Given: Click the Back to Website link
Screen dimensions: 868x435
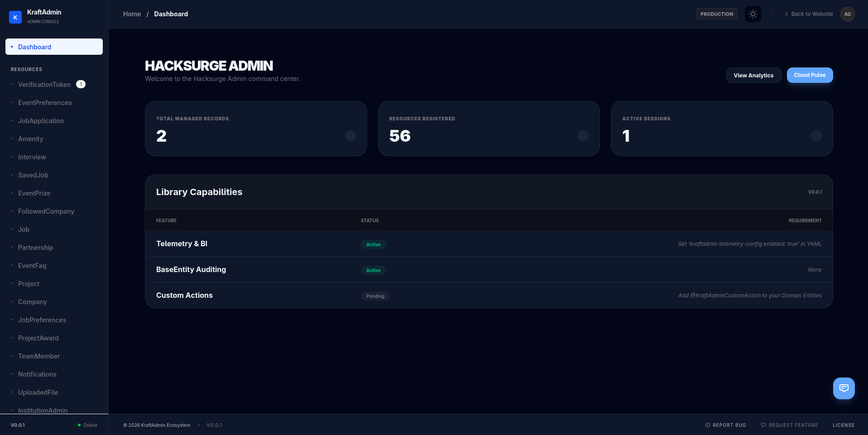Looking at the screenshot, I should click(x=809, y=14).
